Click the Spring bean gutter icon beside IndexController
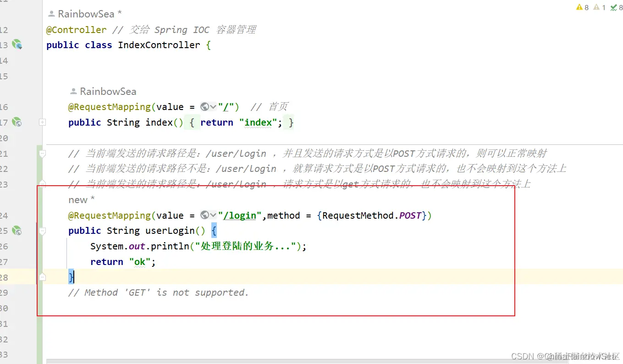The width and height of the screenshot is (623, 364). click(x=17, y=44)
